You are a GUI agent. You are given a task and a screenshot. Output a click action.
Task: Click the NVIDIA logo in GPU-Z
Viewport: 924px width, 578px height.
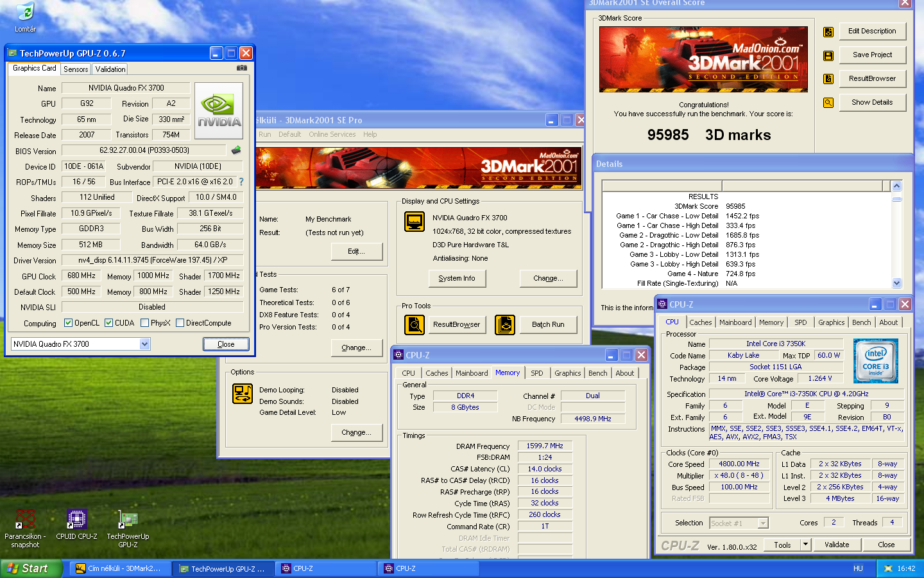(219, 110)
